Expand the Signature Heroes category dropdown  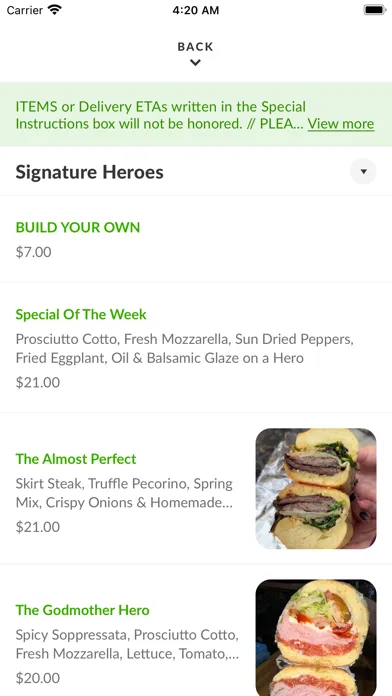click(363, 171)
